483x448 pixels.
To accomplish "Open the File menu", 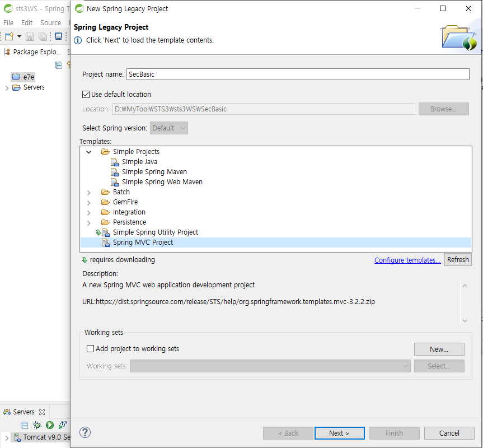I will pyautogui.click(x=8, y=22).
